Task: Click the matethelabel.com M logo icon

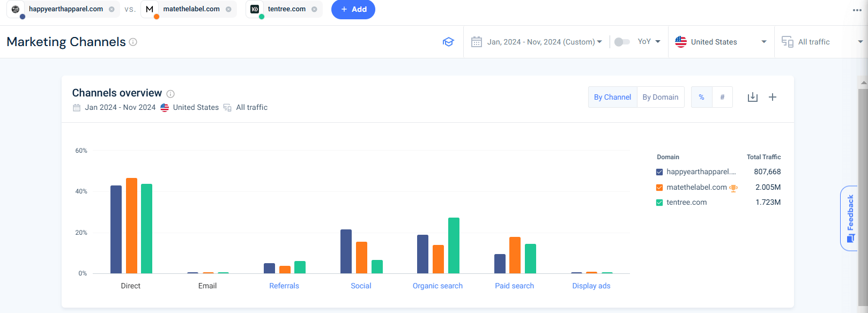Action: tap(150, 9)
